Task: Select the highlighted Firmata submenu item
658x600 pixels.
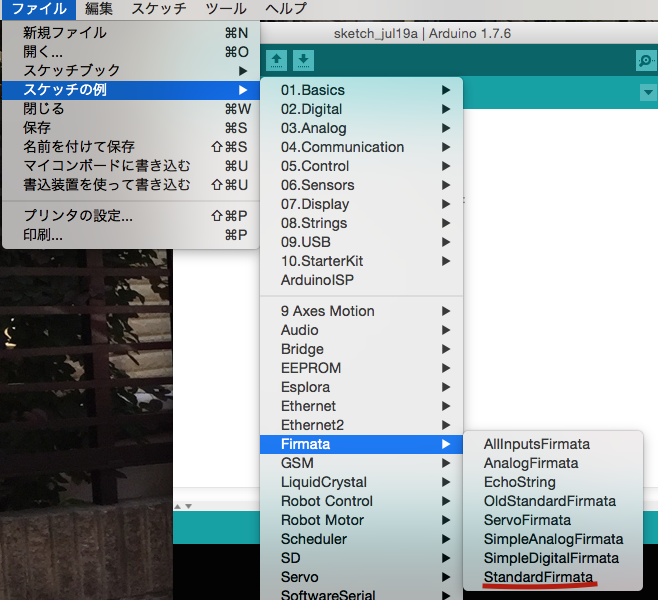Action: tap(361, 444)
